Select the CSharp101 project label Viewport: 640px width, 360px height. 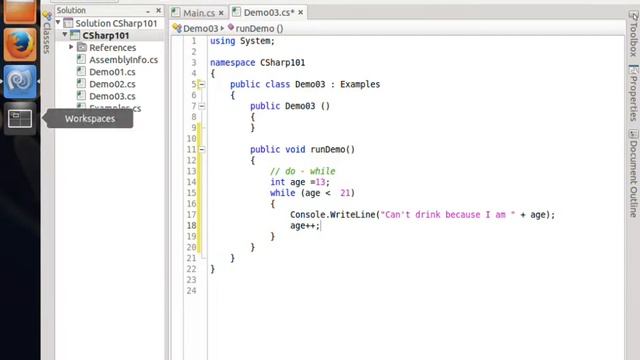tap(106, 36)
